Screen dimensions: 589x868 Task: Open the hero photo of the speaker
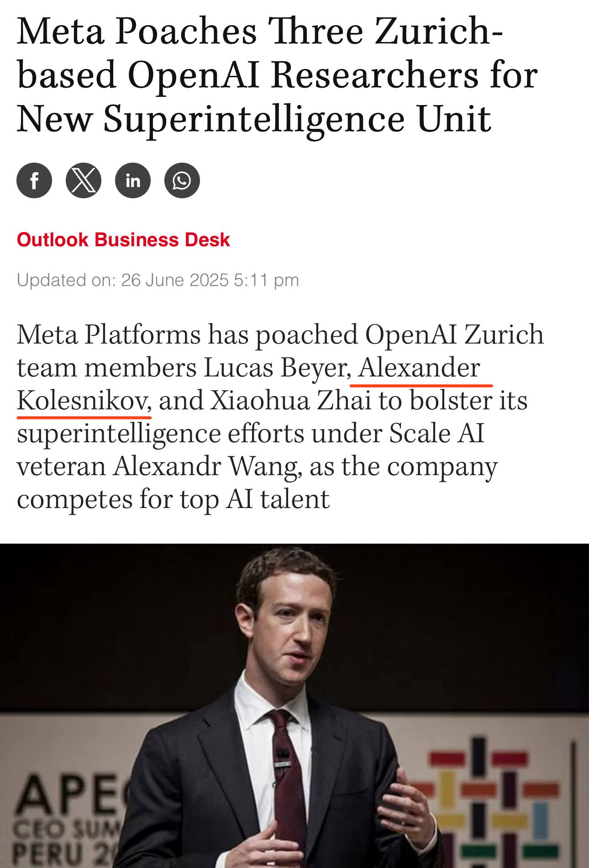[294, 706]
